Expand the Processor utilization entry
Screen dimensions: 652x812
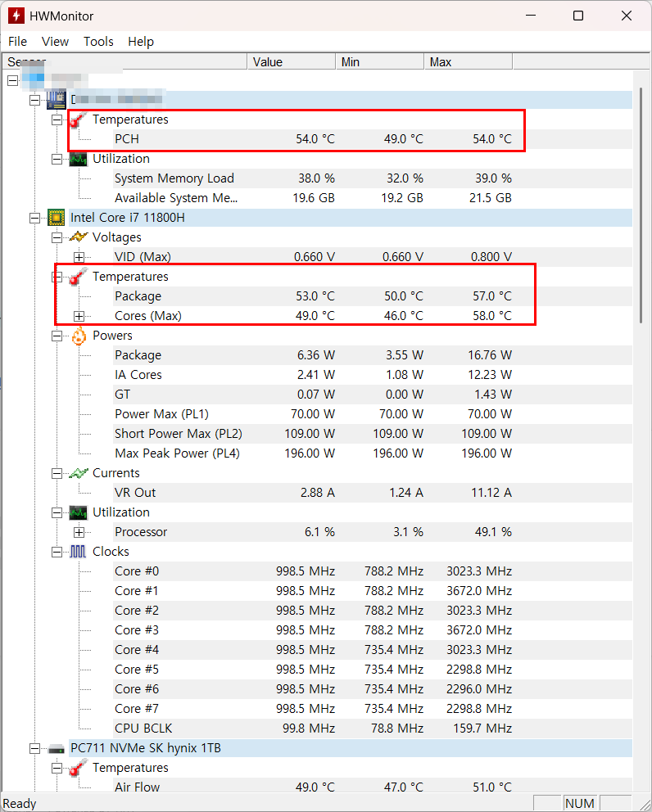(x=79, y=532)
